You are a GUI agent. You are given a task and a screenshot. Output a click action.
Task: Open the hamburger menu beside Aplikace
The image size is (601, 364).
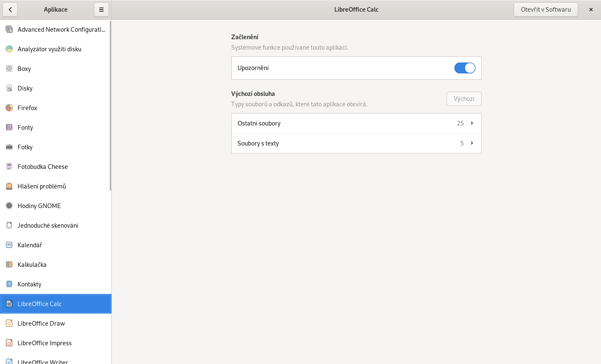[101, 10]
